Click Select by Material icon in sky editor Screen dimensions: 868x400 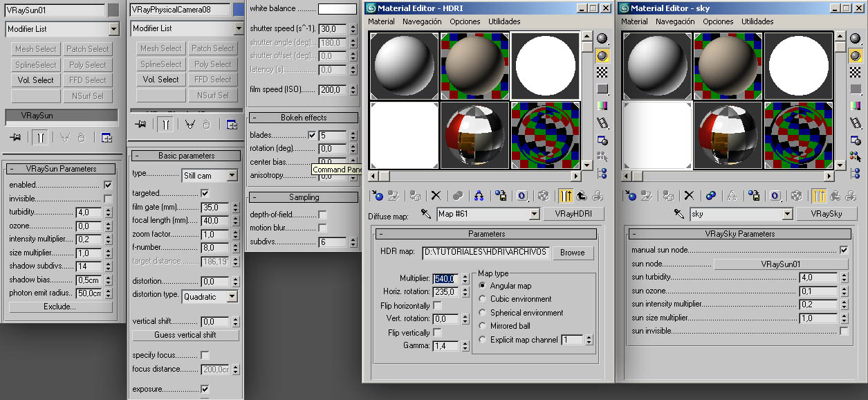point(855,156)
